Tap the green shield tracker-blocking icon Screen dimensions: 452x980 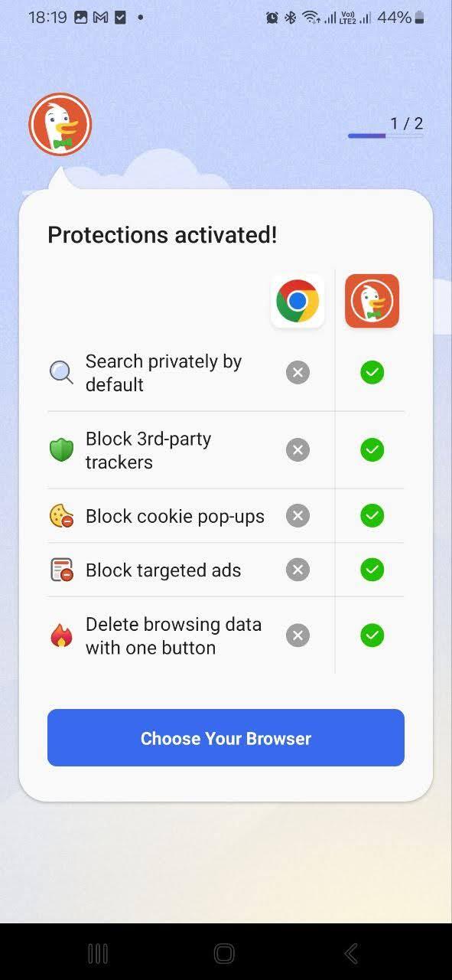61,449
